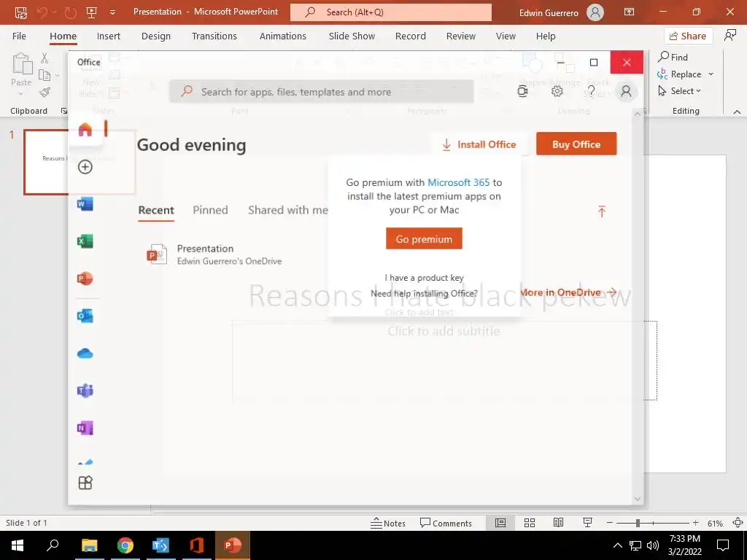Image resolution: width=747 pixels, height=560 pixels.
Task: Open the Animations tab
Action: point(283,36)
